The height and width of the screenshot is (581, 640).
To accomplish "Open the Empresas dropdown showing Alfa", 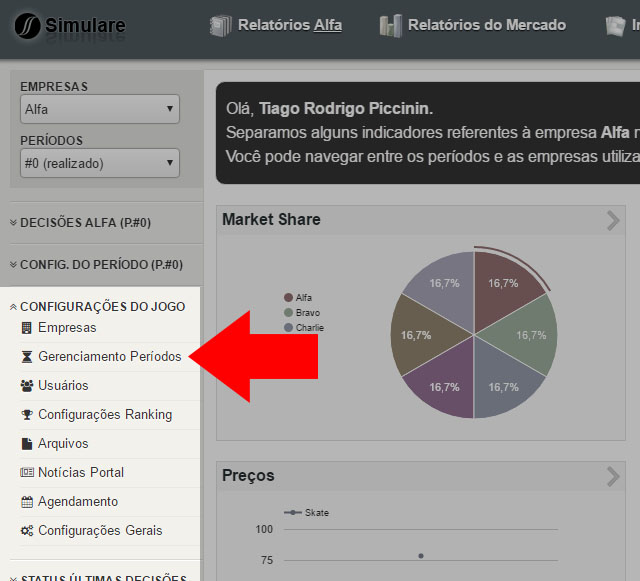I will (x=100, y=109).
